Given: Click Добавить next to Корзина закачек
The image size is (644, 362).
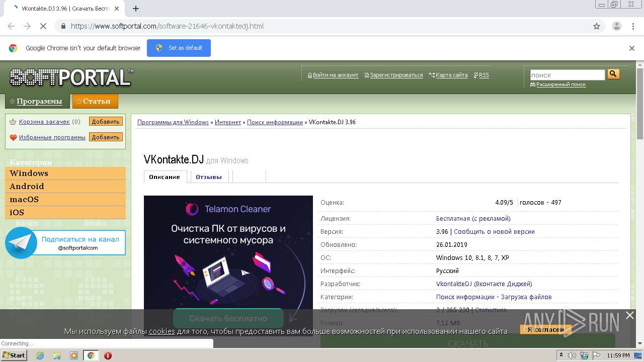Looking at the screenshot, I should (x=106, y=122).
